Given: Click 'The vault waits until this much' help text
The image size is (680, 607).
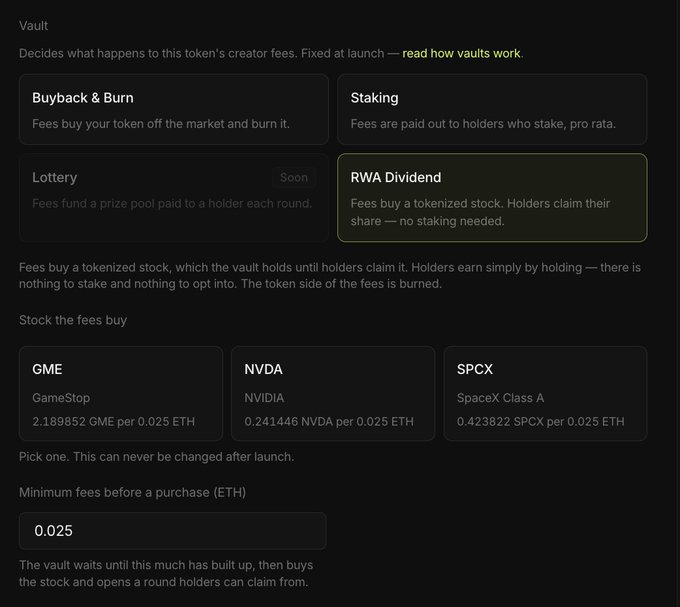Looking at the screenshot, I should click(166, 574).
